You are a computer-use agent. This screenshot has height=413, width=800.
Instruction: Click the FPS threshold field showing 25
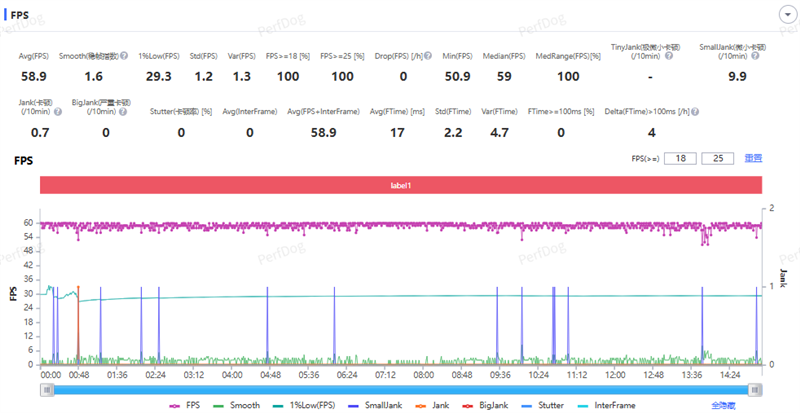pos(716,158)
